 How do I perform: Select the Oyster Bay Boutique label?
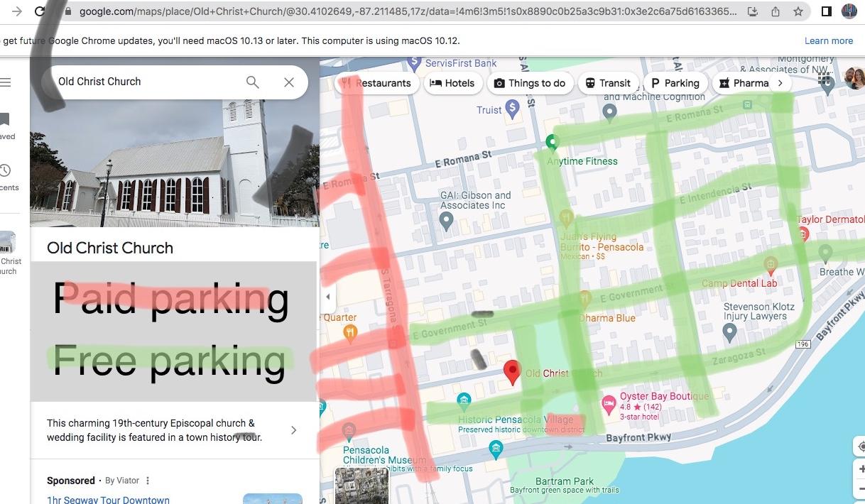point(664,396)
